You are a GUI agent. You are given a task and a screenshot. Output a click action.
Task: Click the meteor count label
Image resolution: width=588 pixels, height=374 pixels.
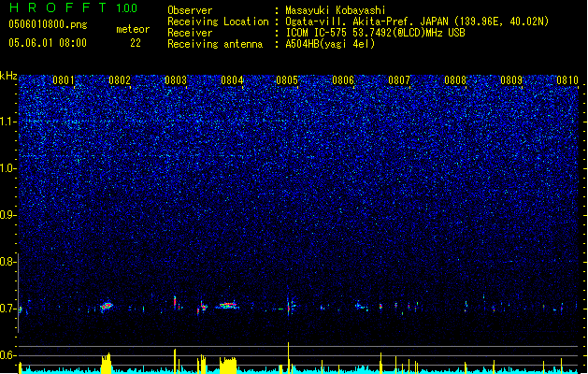point(133,29)
